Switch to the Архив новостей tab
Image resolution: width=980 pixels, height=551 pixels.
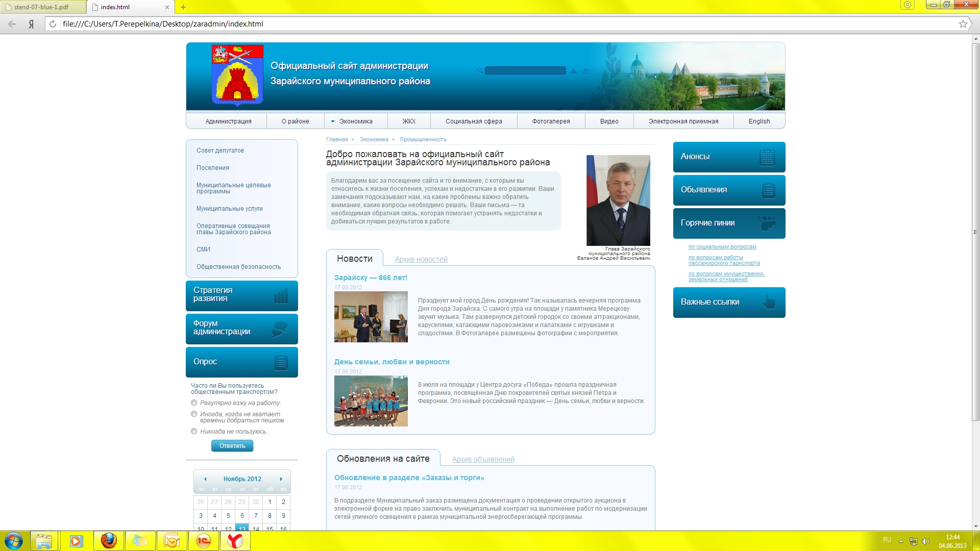[x=421, y=259]
